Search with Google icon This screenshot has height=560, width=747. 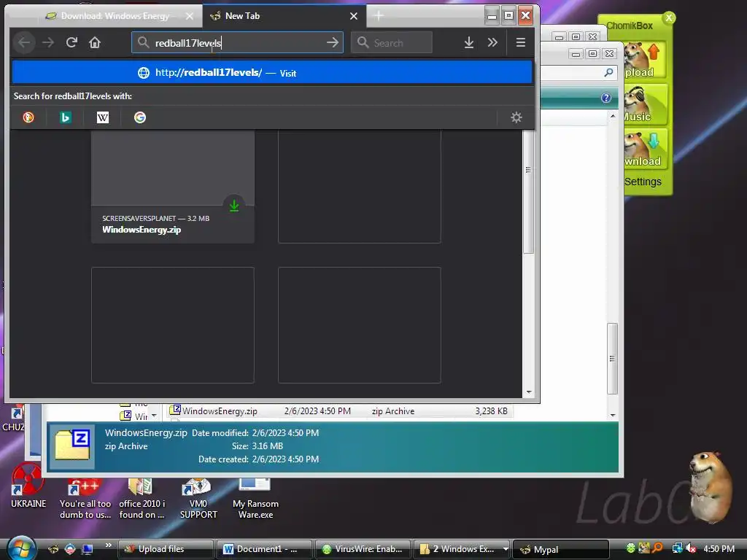pos(139,117)
